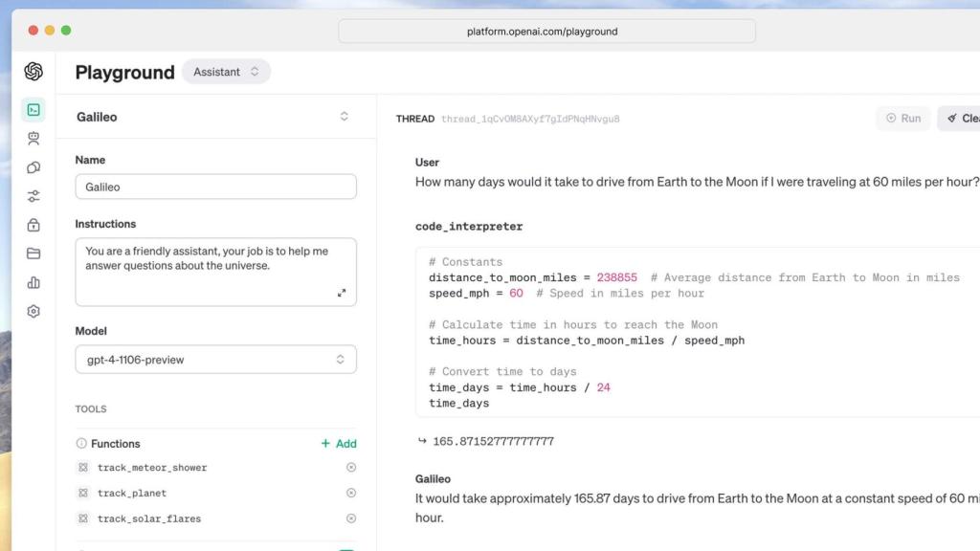Click the output value 165.87152777777777
This screenshot has height=551, width=980.
(493, 441)
